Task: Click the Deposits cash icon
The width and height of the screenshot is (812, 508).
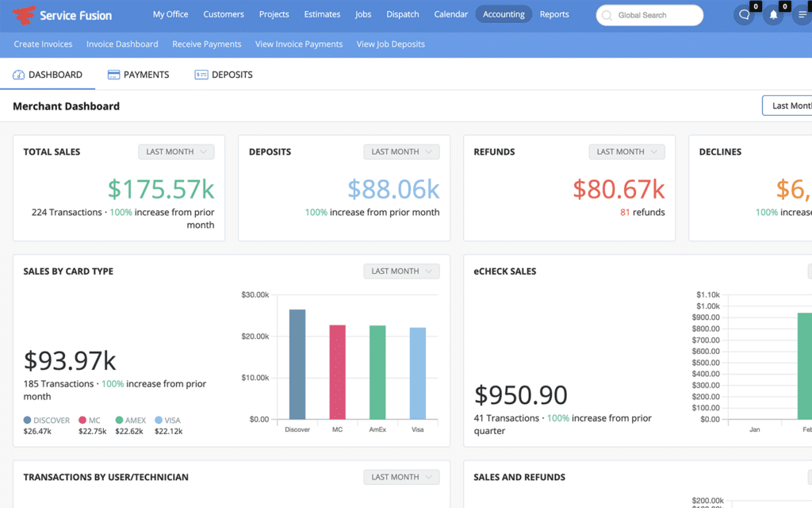Action: click(x=201, y=75)
